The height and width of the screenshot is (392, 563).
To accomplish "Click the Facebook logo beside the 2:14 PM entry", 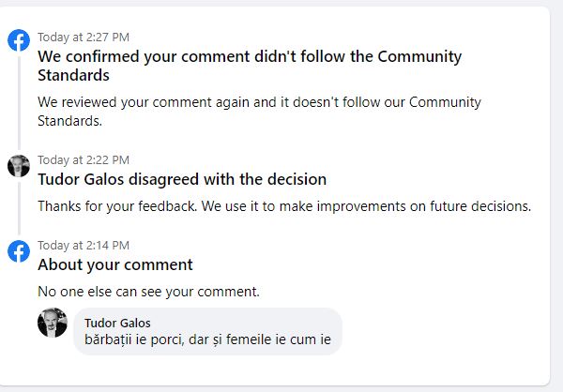I will 19,251.
